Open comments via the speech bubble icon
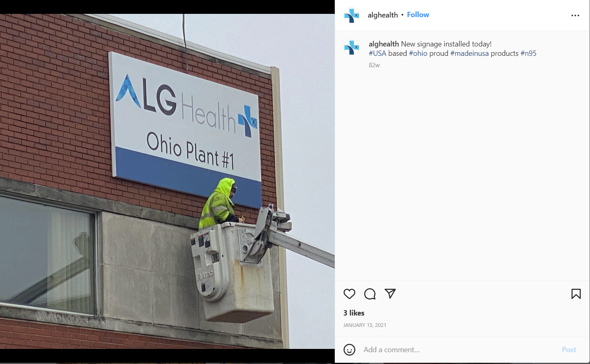 (x=370, y=294)
